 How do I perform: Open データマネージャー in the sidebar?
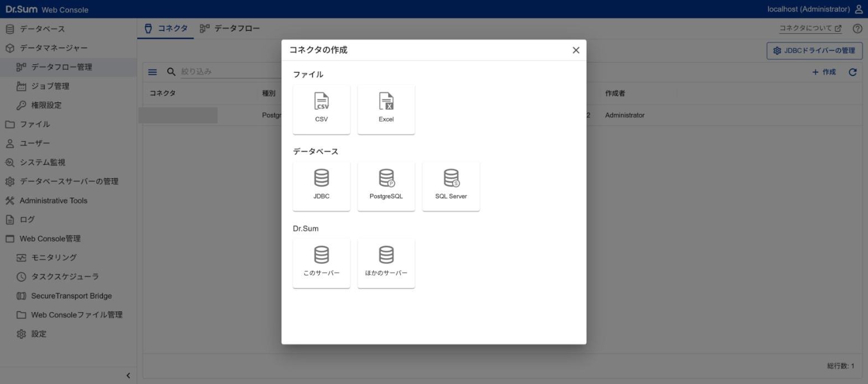68,48
